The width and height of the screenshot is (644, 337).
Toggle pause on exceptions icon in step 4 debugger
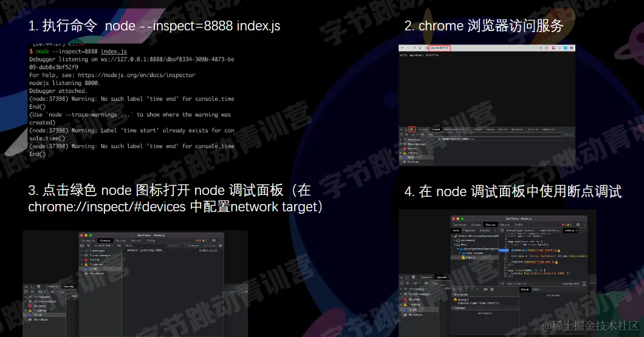[x=492, y=290]
